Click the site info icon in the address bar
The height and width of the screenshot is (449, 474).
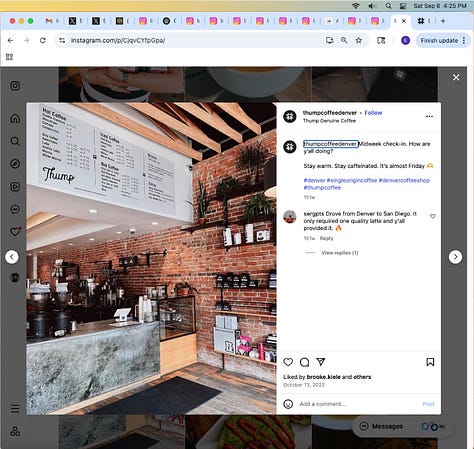(62, 40)
